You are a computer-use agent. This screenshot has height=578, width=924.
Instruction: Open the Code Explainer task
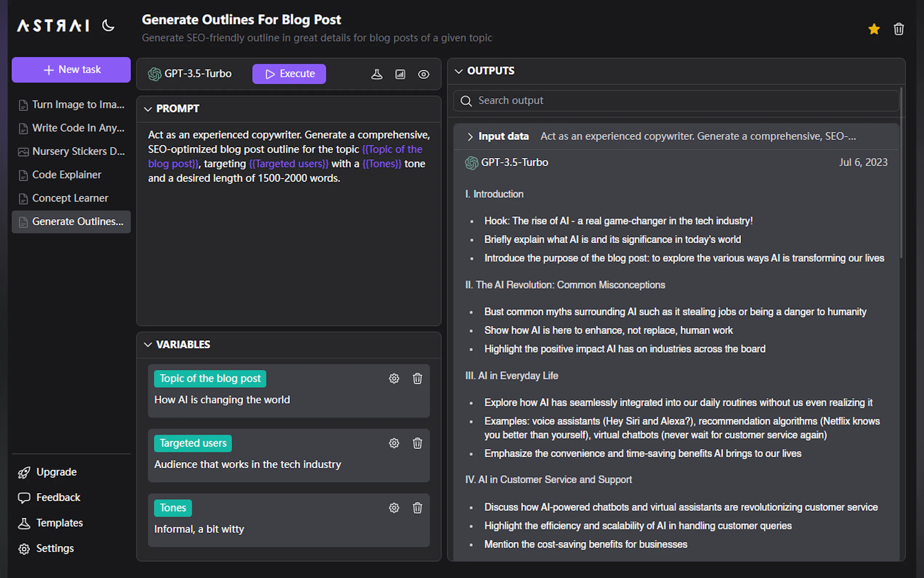[67, 175]
